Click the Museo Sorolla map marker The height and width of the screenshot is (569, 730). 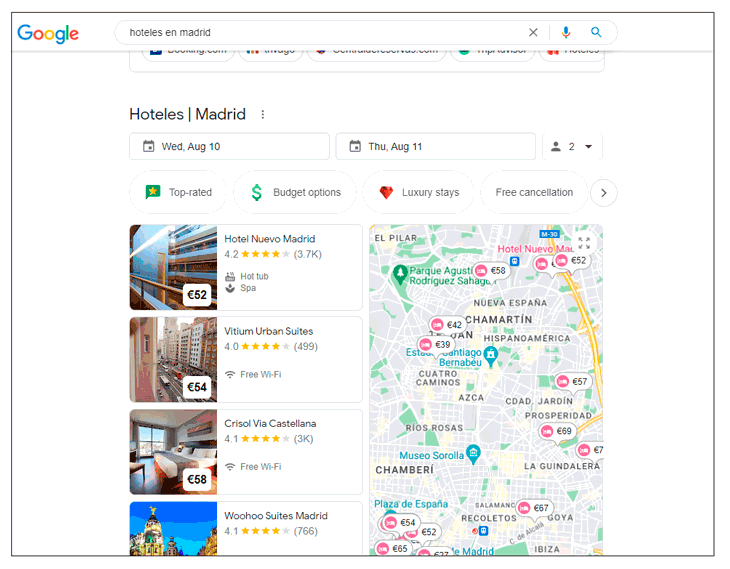(x=473, y=454)
